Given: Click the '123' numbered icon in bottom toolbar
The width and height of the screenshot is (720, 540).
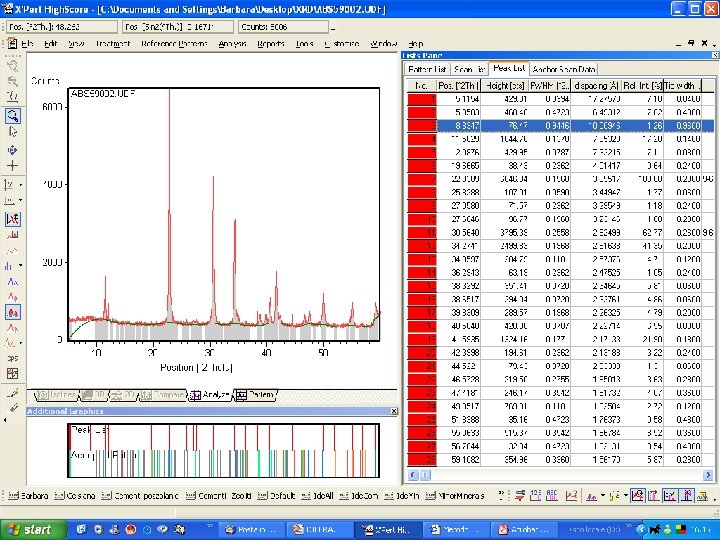Looking at the screenshot, I should (x=535, y=495).
